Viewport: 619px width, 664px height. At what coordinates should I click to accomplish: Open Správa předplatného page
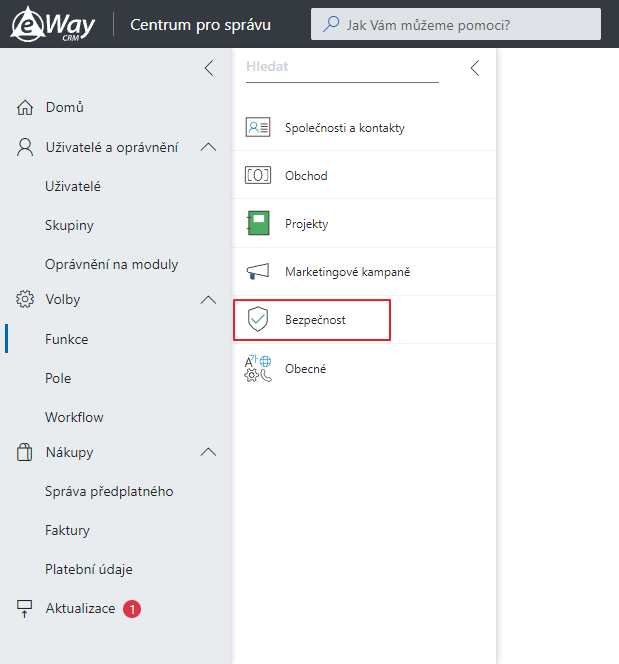tap(109, 492)
